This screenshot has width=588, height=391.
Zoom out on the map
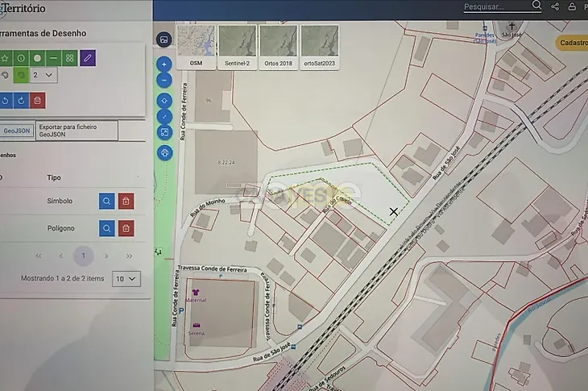tap(164, 81)
